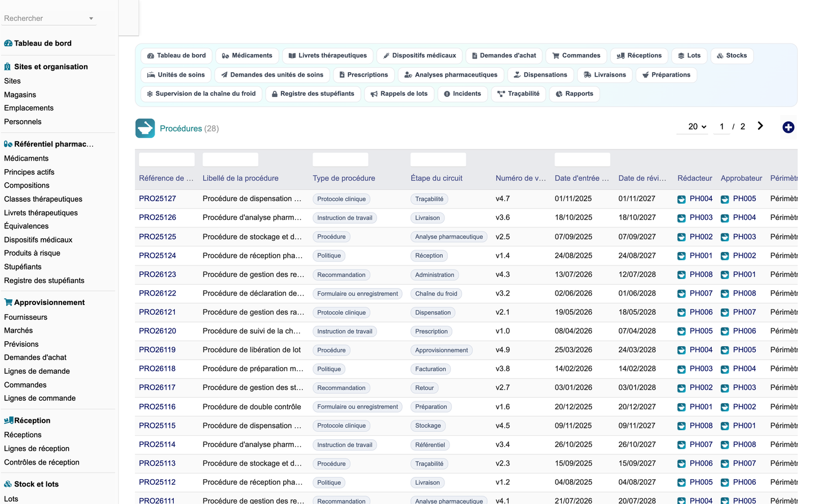This screenshot has height=504, width=815.
Task: Select Emplacements in the sidebar
Action: [x=29, y=108]
